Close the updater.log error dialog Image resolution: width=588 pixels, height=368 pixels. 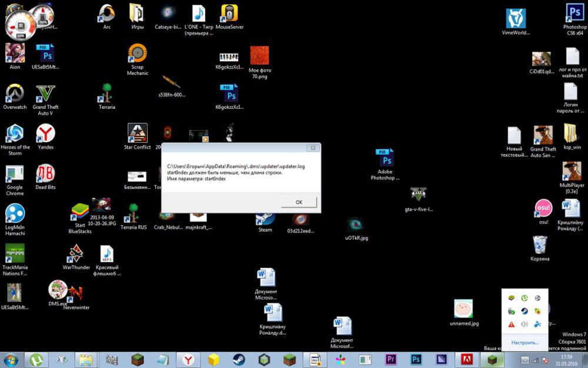[x=313, y=148]
